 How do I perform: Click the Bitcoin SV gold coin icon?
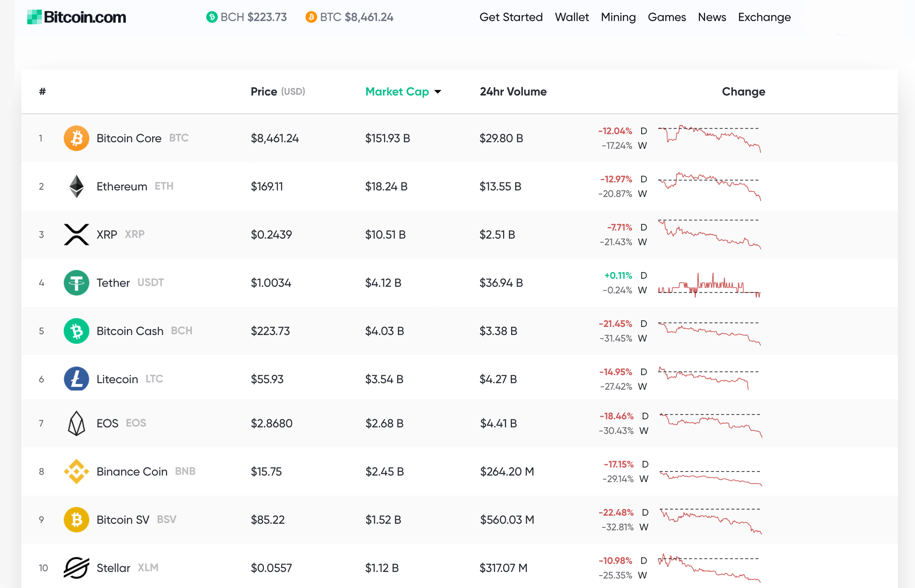coord(76,519)
